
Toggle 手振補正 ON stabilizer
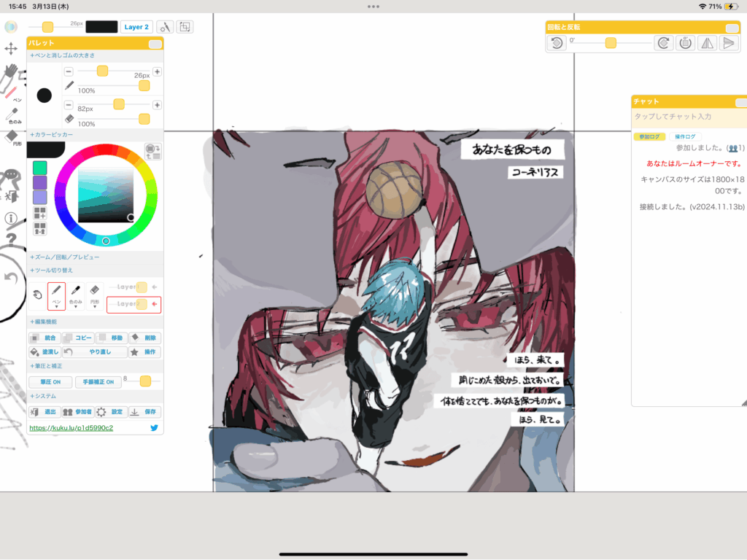click(x=97, y=382)
